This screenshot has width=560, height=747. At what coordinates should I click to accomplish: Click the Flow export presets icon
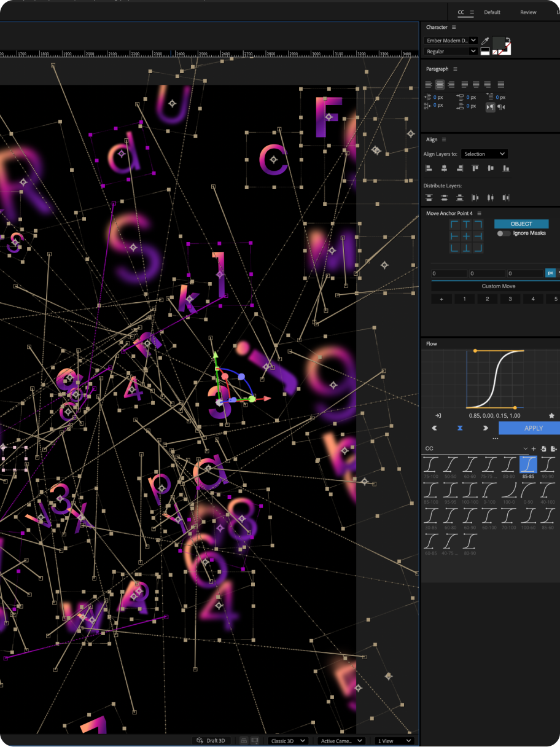[x=554, y=449]
